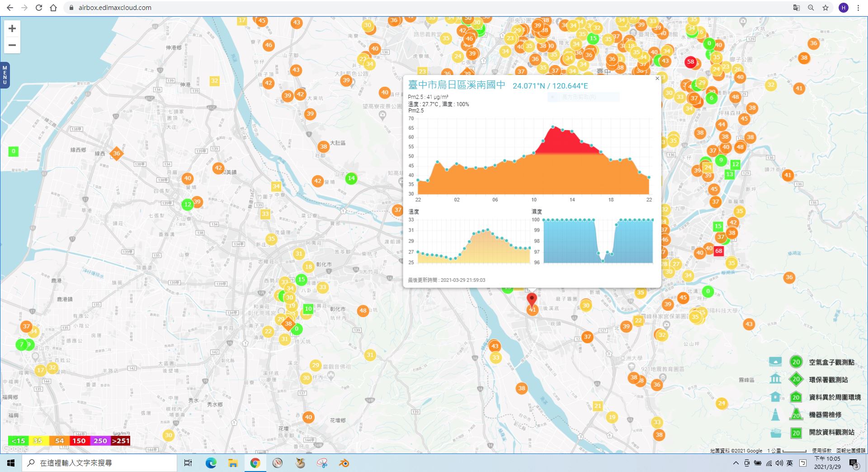Open File Explorer from taskbar
Viewport: 868px width, 472px height.
[x=233, y=463]
